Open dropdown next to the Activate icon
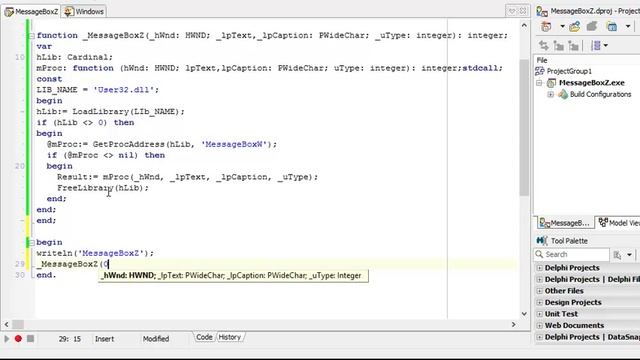This screenshot has height=360, width=640. coord(562,27)
